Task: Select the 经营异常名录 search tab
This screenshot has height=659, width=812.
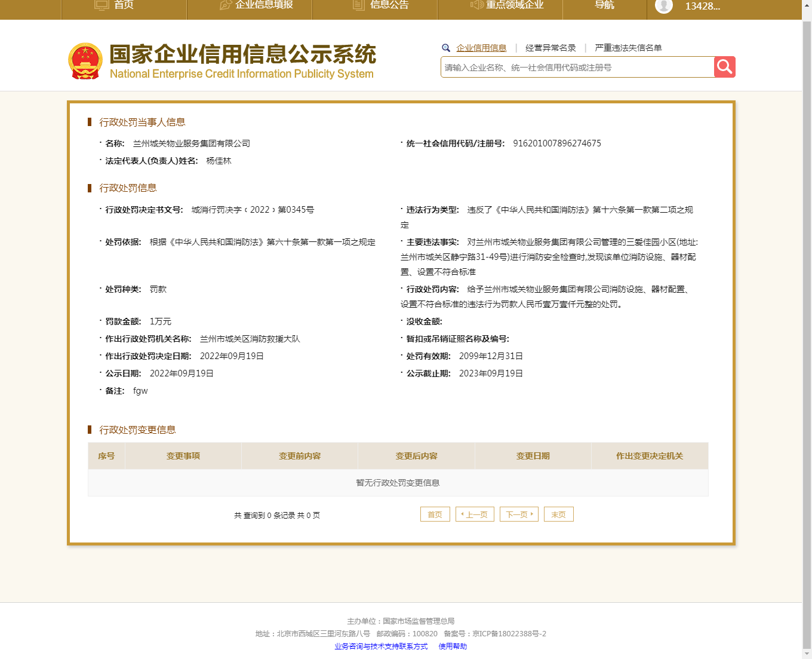Action: 550,48
